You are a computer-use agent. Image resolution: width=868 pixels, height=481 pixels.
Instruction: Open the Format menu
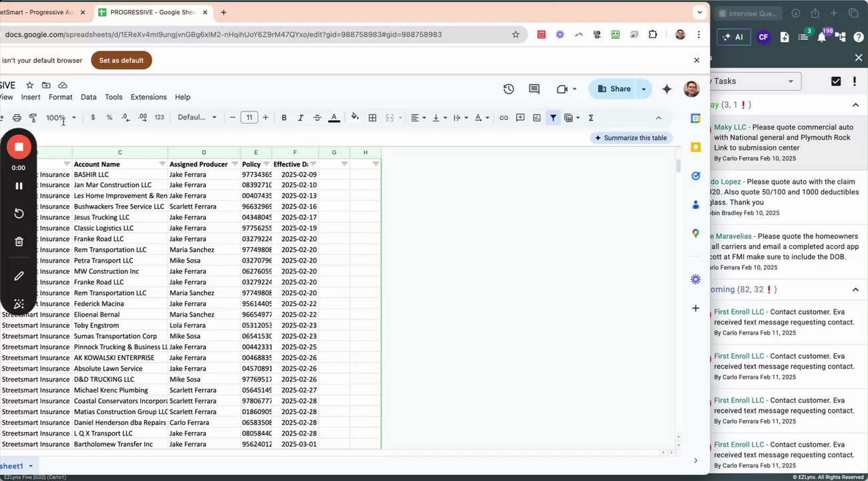[x=61, y=97]
